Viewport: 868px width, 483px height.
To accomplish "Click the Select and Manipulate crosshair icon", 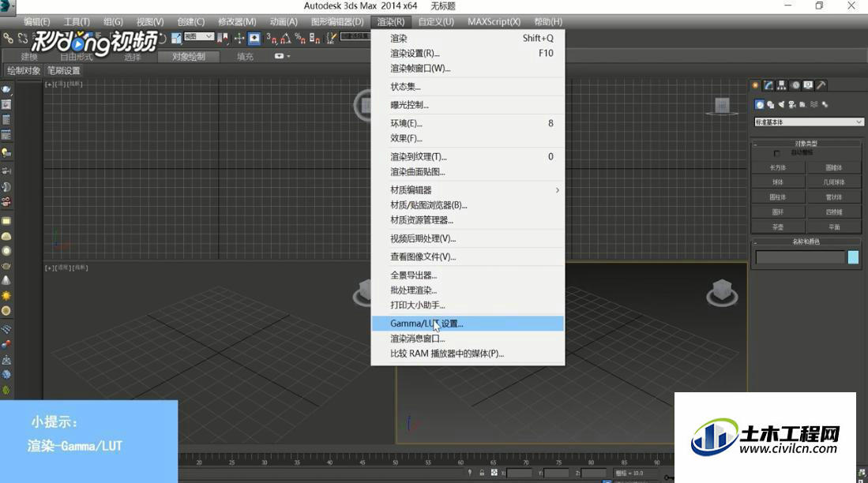I will click(239, 38).
